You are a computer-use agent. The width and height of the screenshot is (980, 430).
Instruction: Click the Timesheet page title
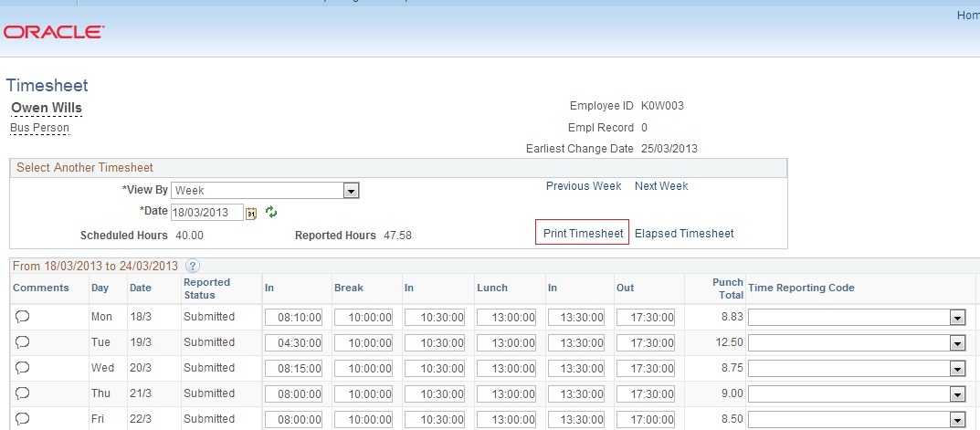(47, 86)
